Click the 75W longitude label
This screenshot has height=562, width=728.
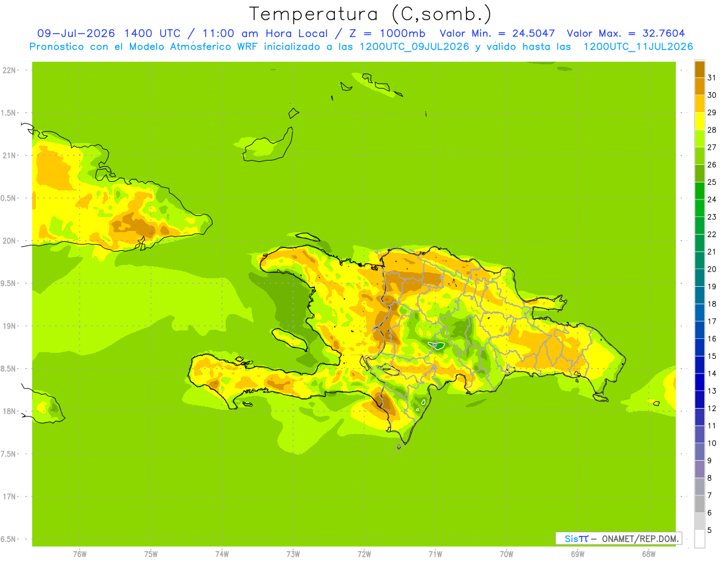[x=151, y=554]
